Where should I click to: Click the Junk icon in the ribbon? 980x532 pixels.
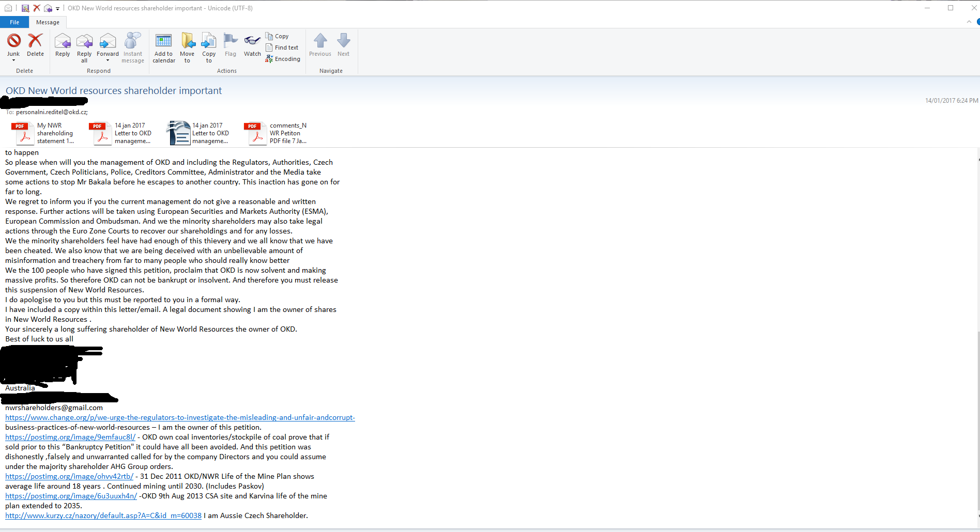tap(14, 41)
